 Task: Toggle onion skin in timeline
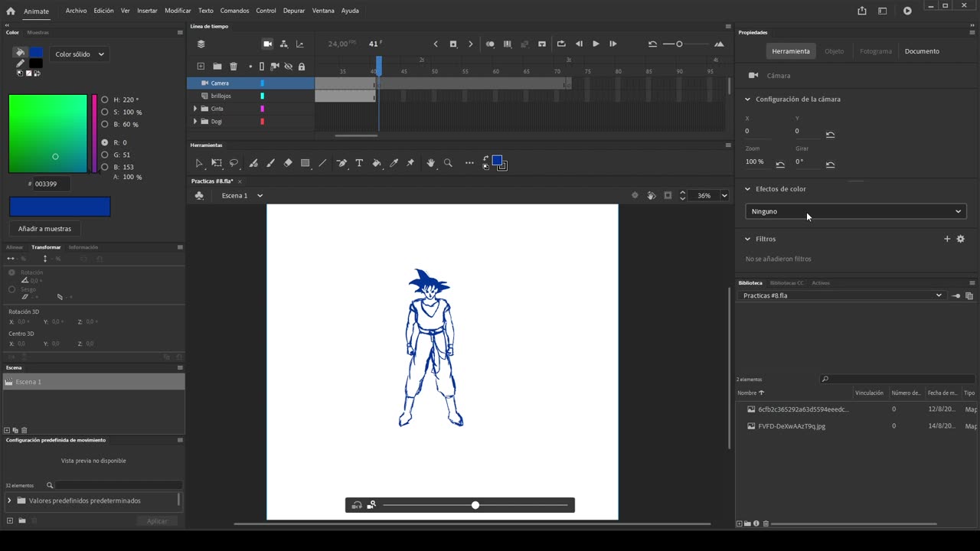490,44
